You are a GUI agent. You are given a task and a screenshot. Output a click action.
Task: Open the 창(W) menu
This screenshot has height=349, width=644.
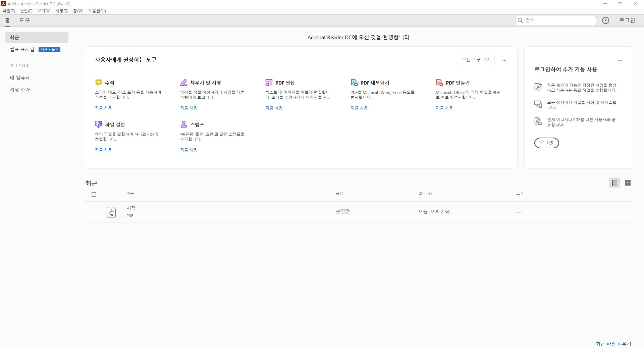78,11
